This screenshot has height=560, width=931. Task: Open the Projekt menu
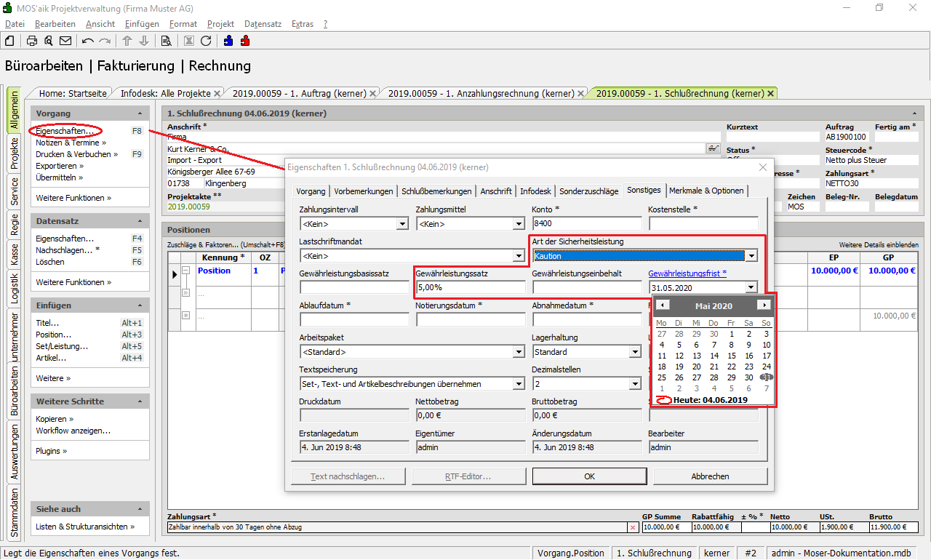[220, 24]
